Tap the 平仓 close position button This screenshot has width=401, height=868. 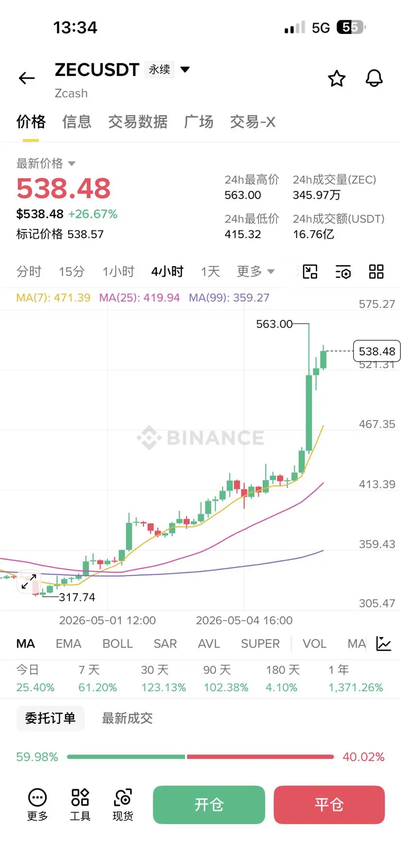[329, 805]
